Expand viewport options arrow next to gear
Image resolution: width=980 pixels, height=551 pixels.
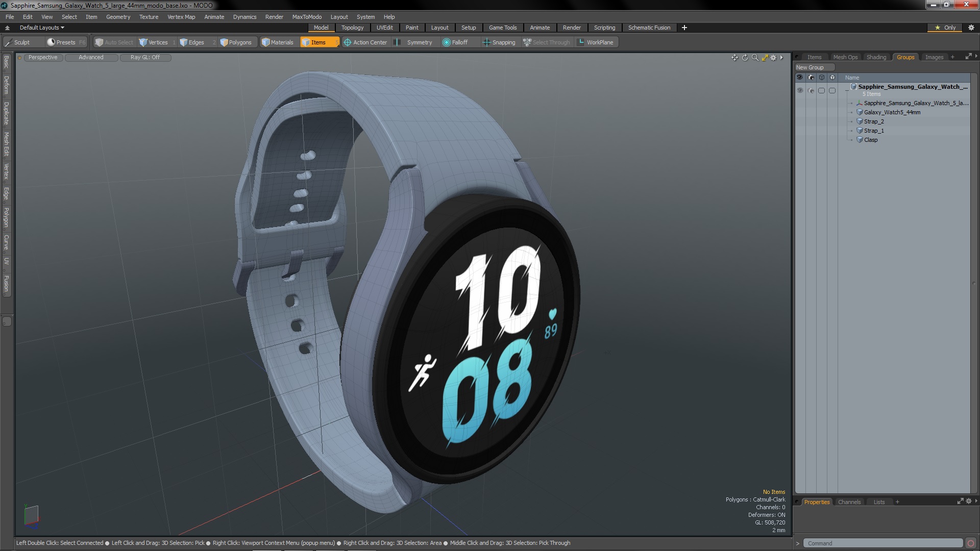[x=781, y=58]
